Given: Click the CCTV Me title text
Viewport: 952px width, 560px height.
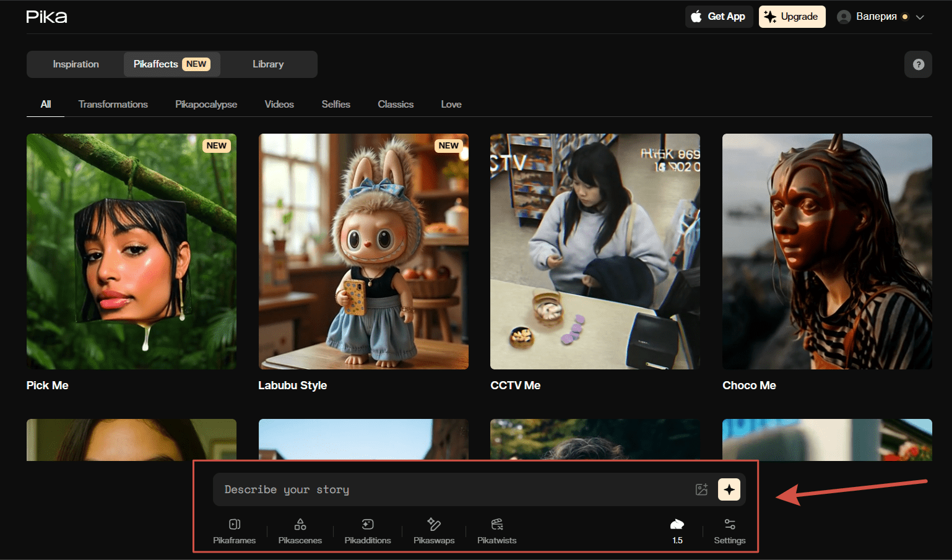Looking at the screenshot, I should pyautogui.click(x=516, y=386).
